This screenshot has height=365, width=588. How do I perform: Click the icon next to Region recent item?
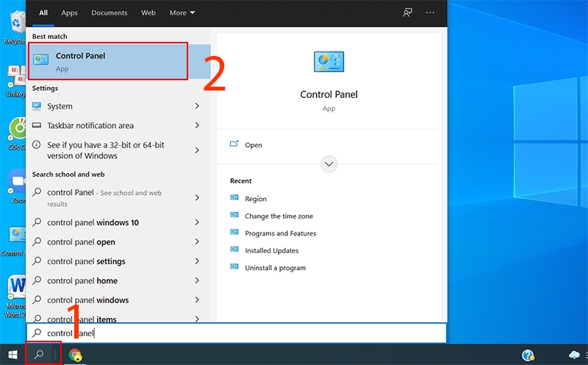[x=234, y=197]
